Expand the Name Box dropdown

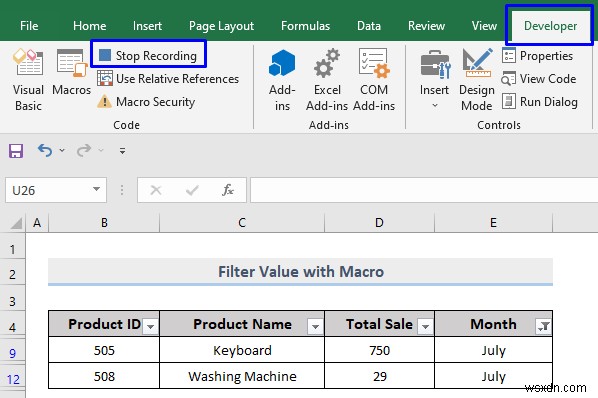point(96,189)
